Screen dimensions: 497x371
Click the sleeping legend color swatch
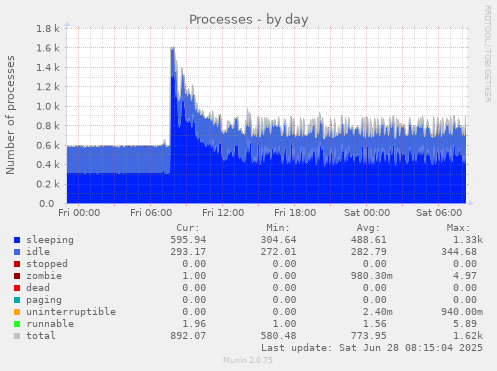17,240
